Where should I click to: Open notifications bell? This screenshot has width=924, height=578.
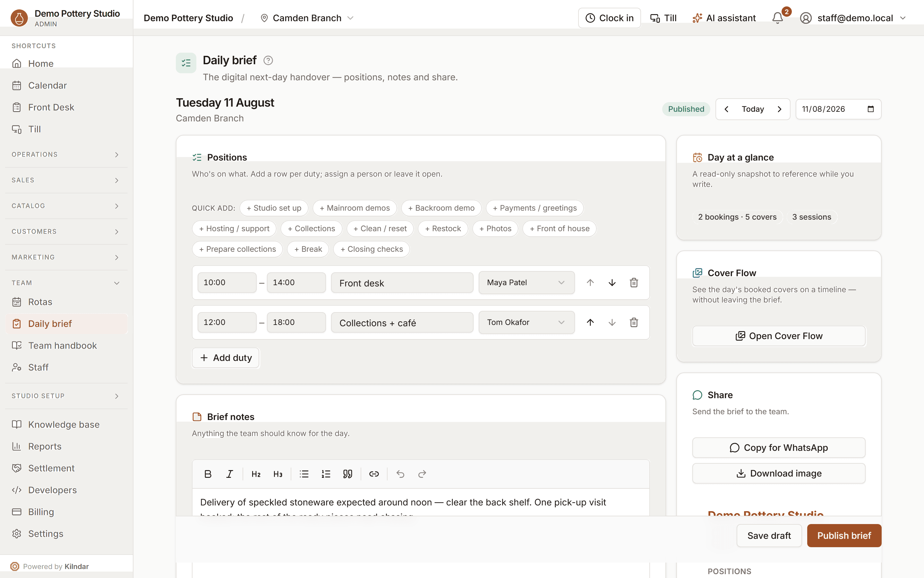(x=778, y=18)
